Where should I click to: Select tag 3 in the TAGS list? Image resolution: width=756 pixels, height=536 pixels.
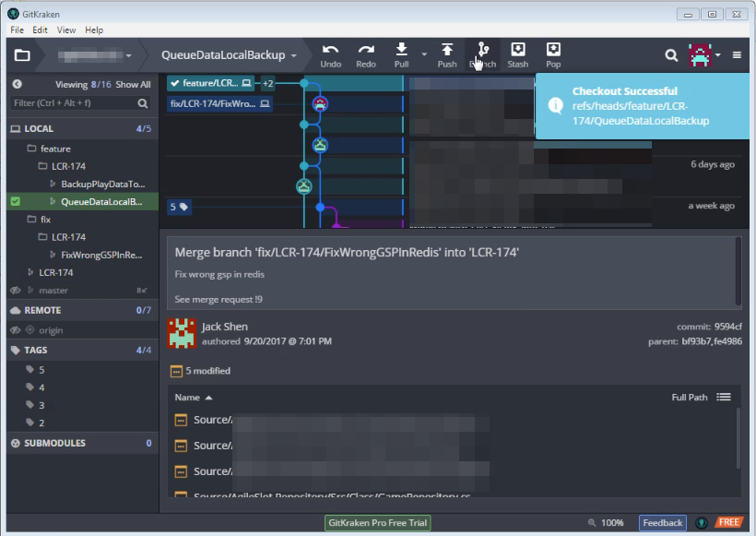[x=41, y=405]
